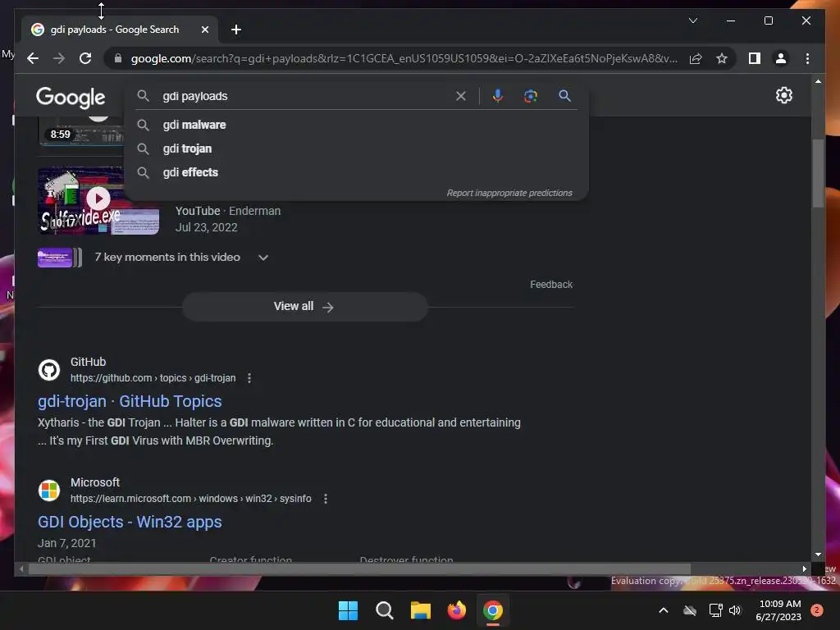Submit search with blue magnifier
The image size is (840, 630).
click(x=564, y=96)
